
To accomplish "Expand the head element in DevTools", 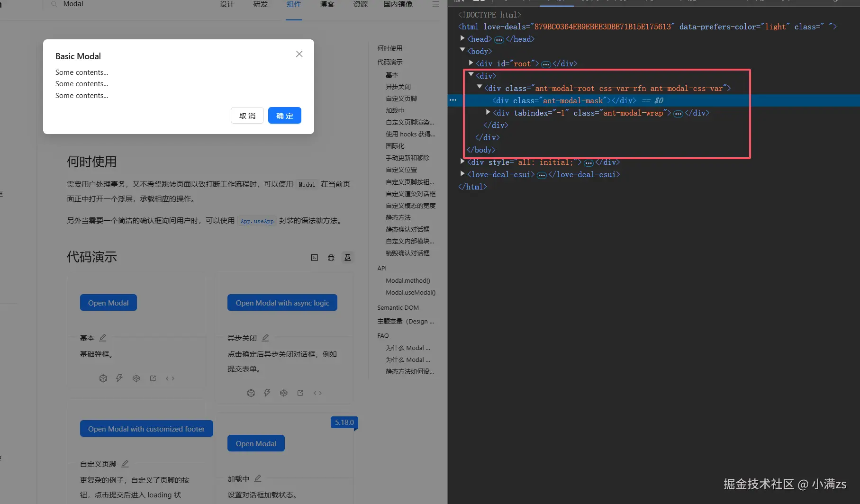I will tap(462, 38).
